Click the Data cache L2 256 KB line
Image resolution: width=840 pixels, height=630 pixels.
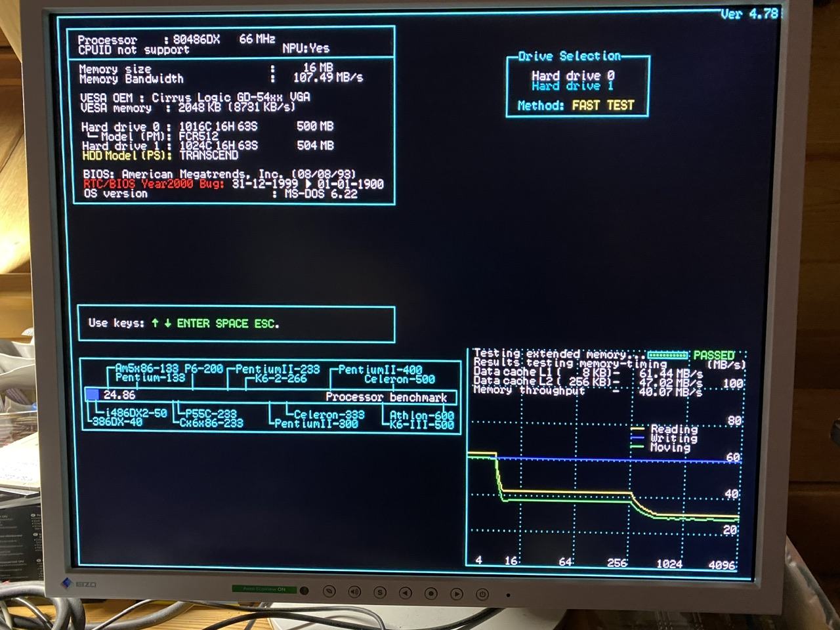point(588,381)
